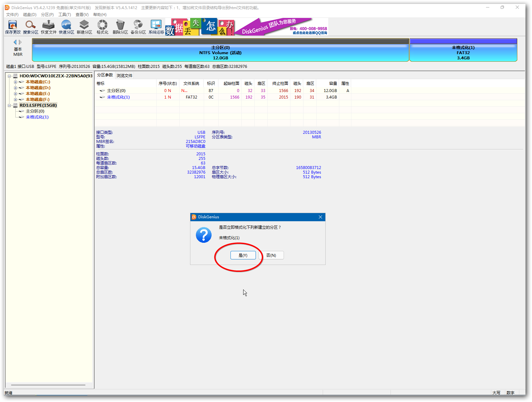Click the DiskGenius advertisement banner

tap(247, 27)
